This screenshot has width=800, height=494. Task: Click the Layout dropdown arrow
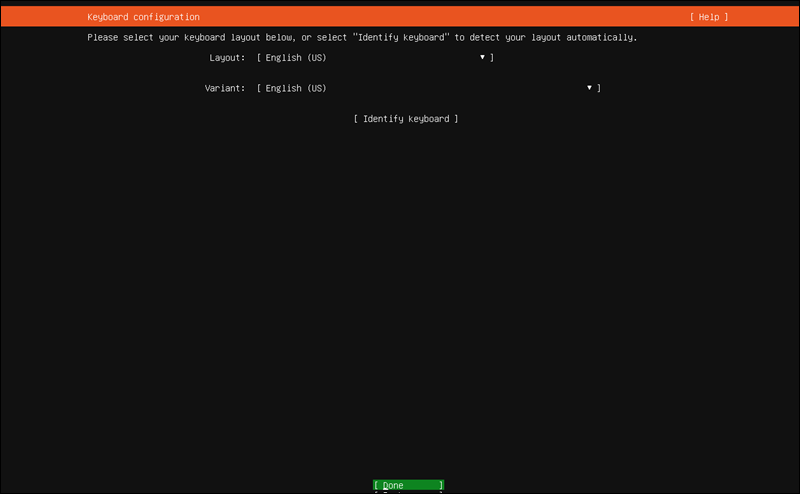tap(482, 57)
